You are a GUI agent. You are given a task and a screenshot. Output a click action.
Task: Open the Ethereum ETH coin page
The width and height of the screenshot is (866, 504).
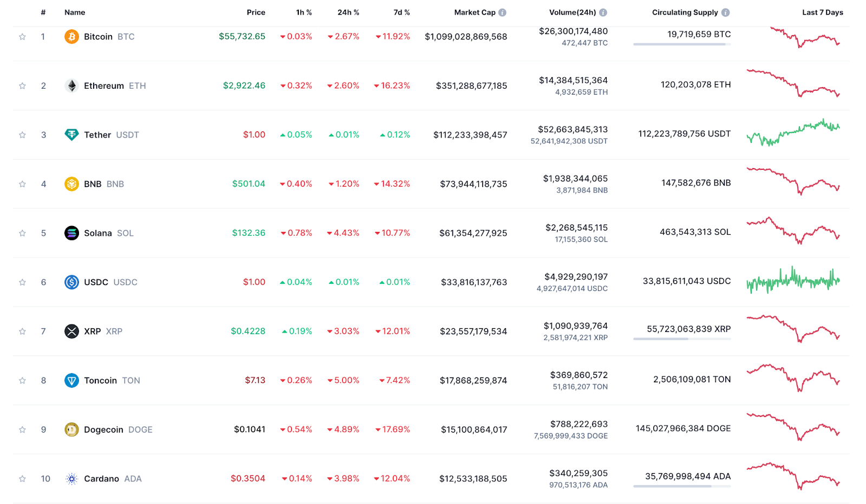(115, 86)
